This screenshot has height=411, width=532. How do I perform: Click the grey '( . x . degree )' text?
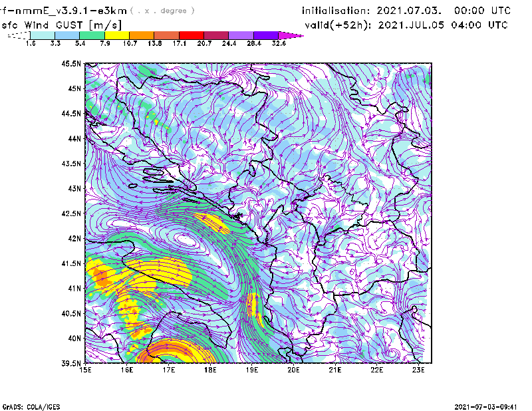tap(162, 11)
